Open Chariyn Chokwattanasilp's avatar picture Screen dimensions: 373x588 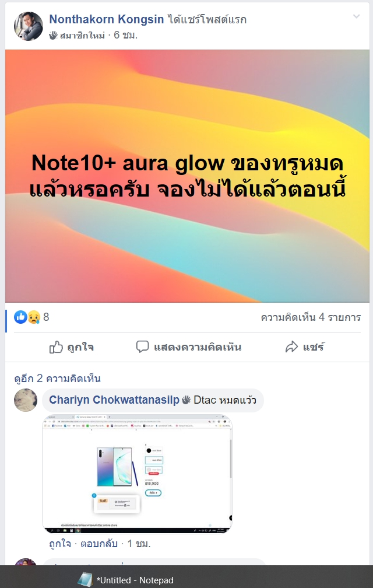point(26,400)
